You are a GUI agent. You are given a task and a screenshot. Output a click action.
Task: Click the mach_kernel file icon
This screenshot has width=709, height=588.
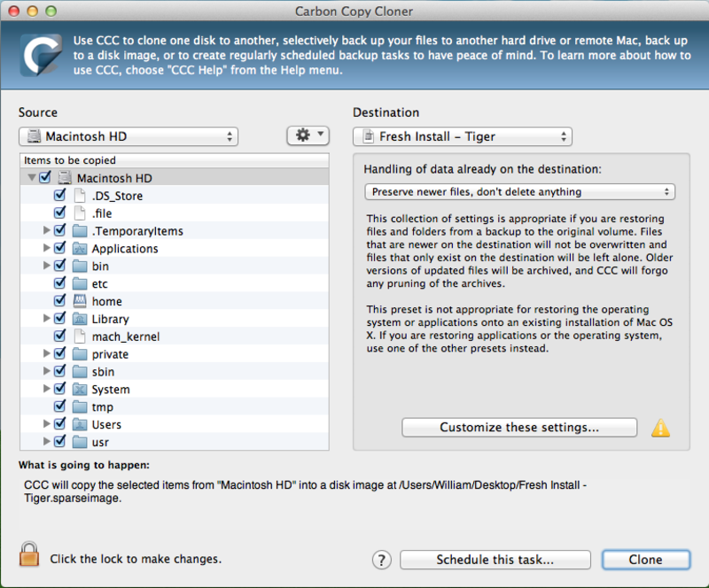pyautogui.click(x=80, y=337)
